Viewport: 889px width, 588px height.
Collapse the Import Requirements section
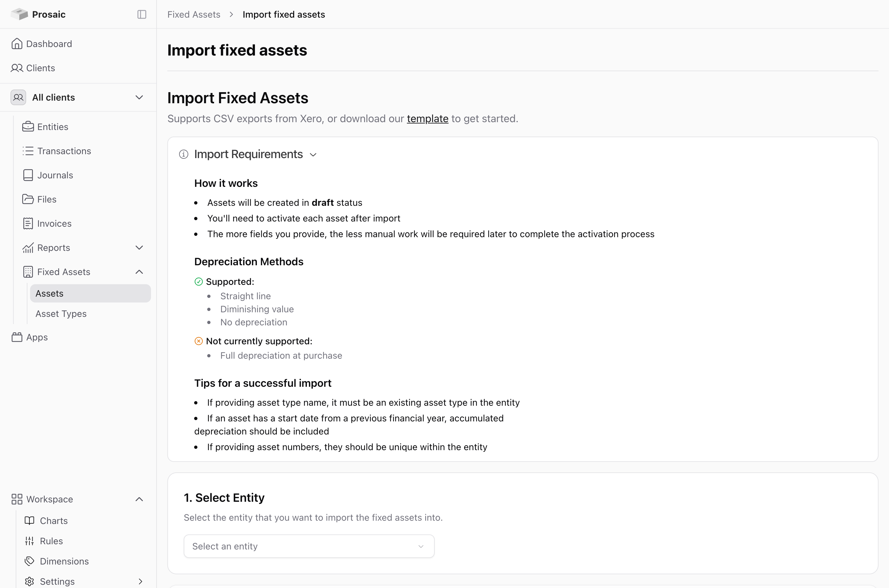pos(313,155)
